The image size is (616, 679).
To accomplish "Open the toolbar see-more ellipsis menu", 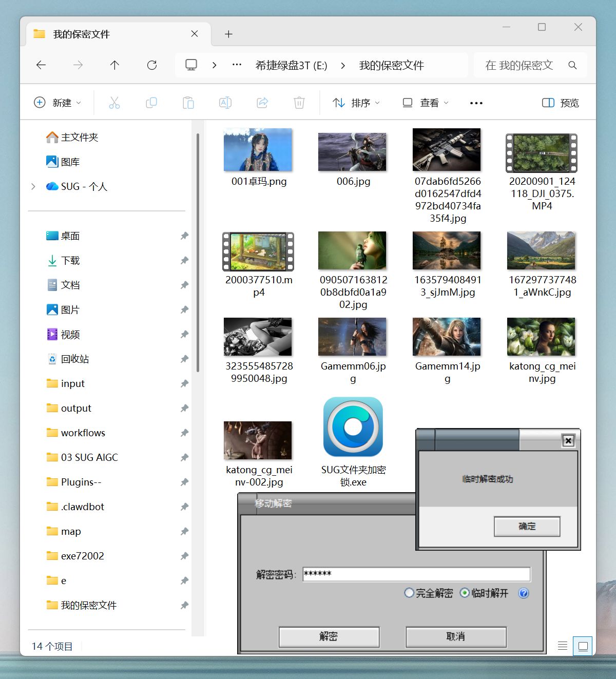I will (x=476, y=103).
